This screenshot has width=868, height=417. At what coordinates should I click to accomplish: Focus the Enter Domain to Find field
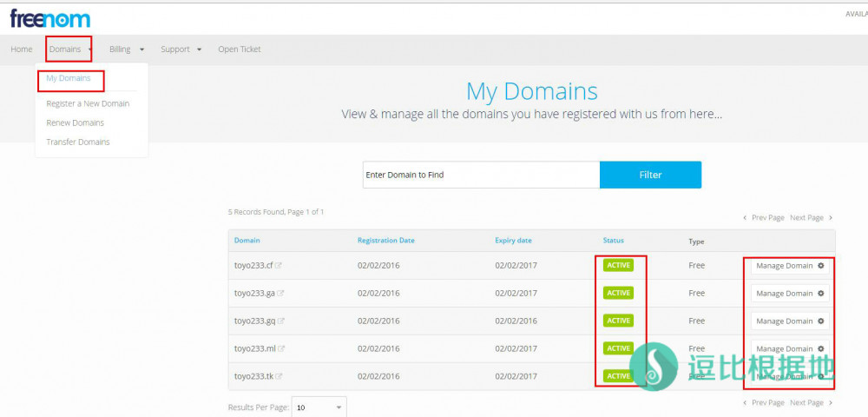click(481, 175)
